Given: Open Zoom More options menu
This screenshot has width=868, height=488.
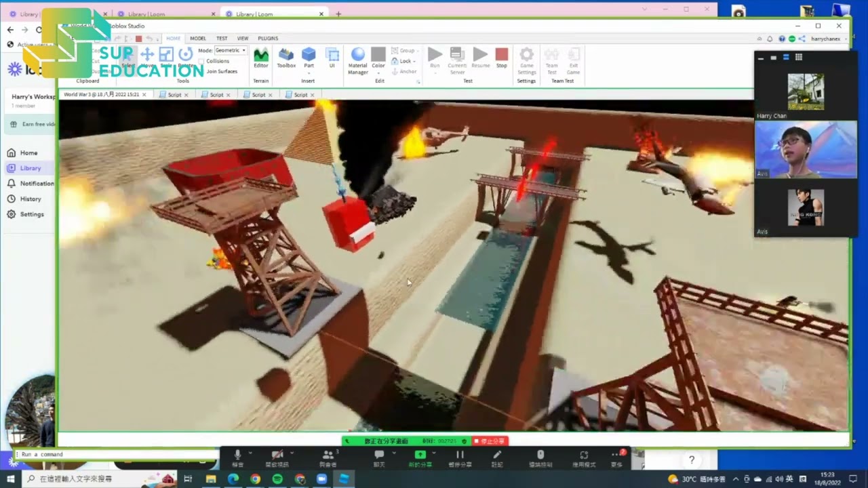Looking at the screenshot, I should click(616, 457).
